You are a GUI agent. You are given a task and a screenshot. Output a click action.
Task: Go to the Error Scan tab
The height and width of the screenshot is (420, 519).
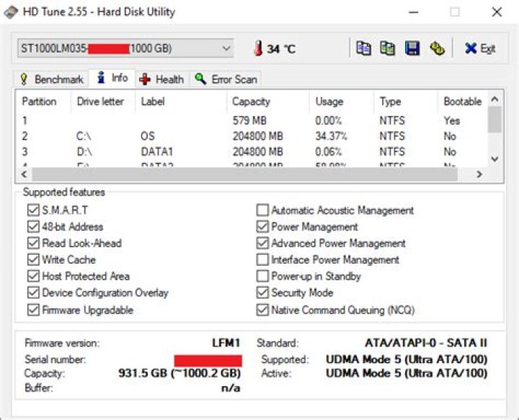click(x=226, y=79)
